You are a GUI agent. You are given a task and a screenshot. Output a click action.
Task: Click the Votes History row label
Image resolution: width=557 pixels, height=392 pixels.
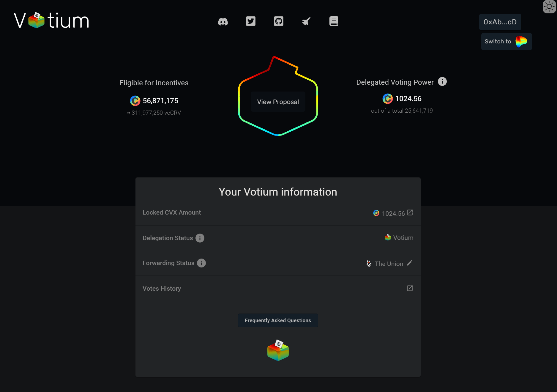[162, 289]
